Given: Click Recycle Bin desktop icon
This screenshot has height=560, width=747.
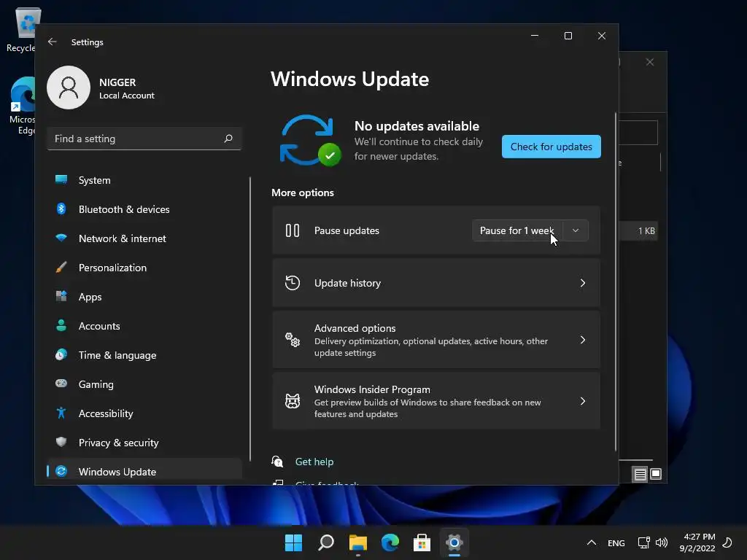Looking at the screenshot, I should [23, 29].
